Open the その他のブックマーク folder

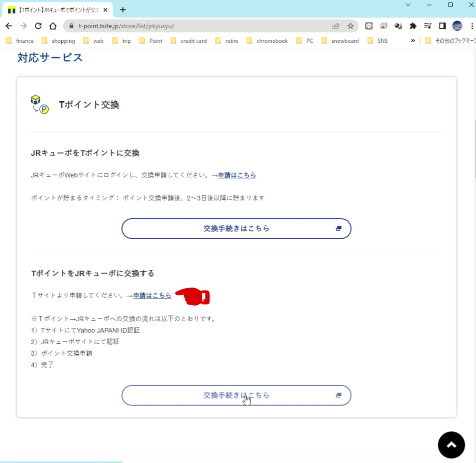(450, 40)
